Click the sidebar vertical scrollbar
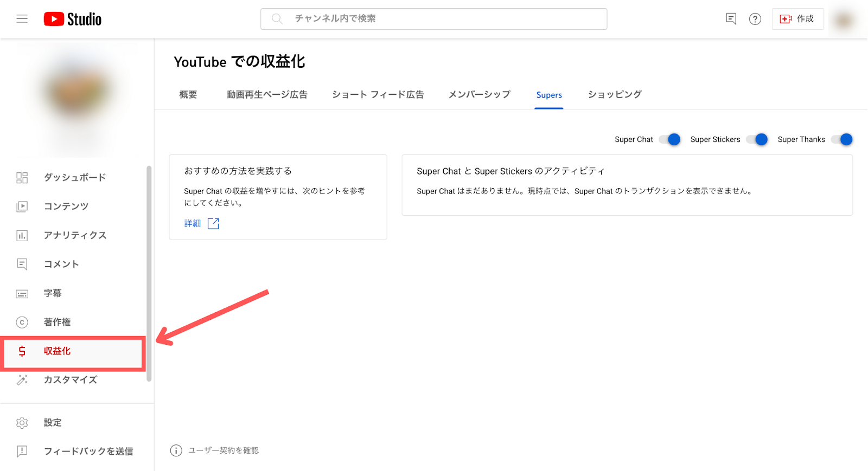 (149, 274)
